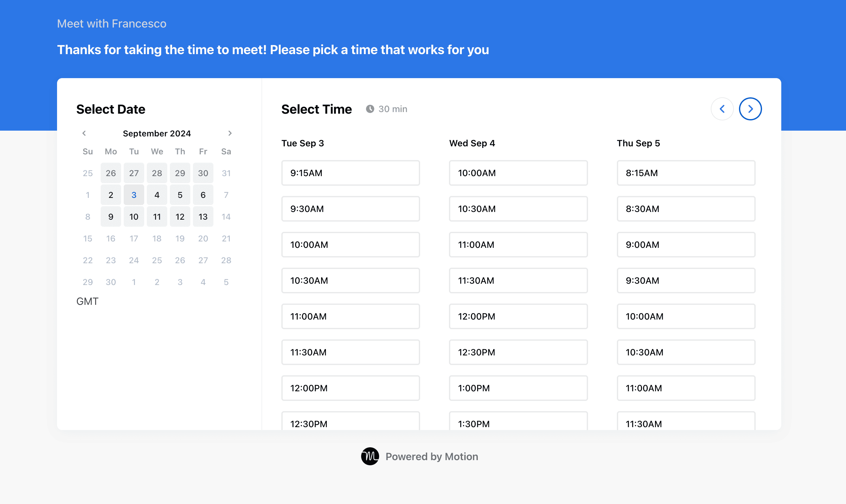The image size is (846, 504).
Task: Click the Motion logo icon at bottom
Action: 370,457
